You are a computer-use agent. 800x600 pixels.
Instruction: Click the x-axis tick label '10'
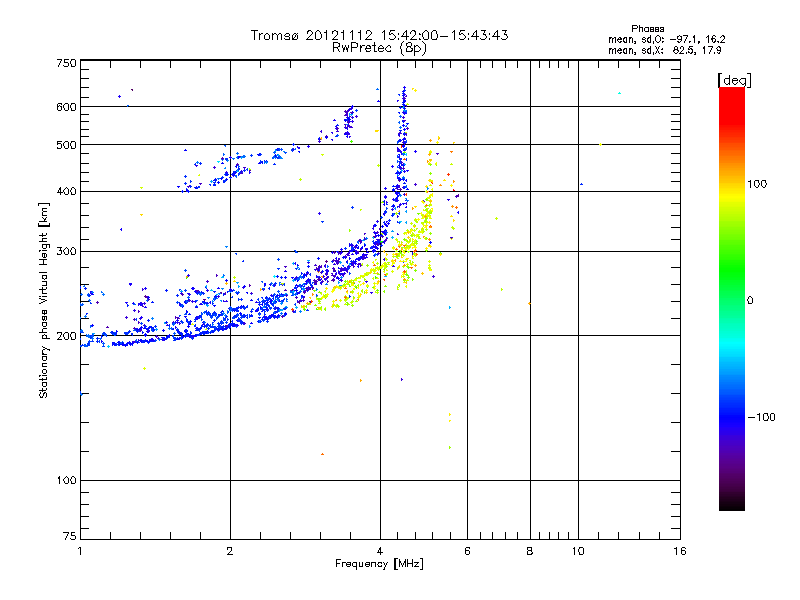tap(578, 551)
